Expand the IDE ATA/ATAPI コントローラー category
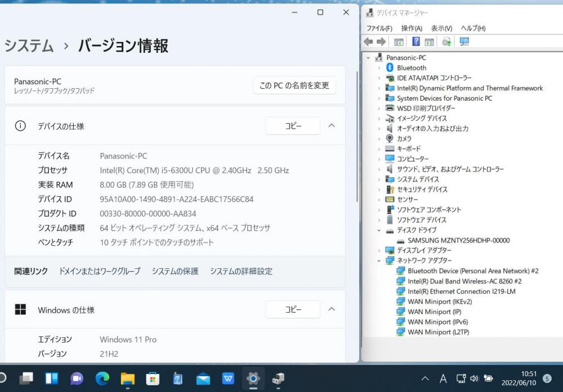This screenshot has height=392, width=563. (x=379, y=78)
